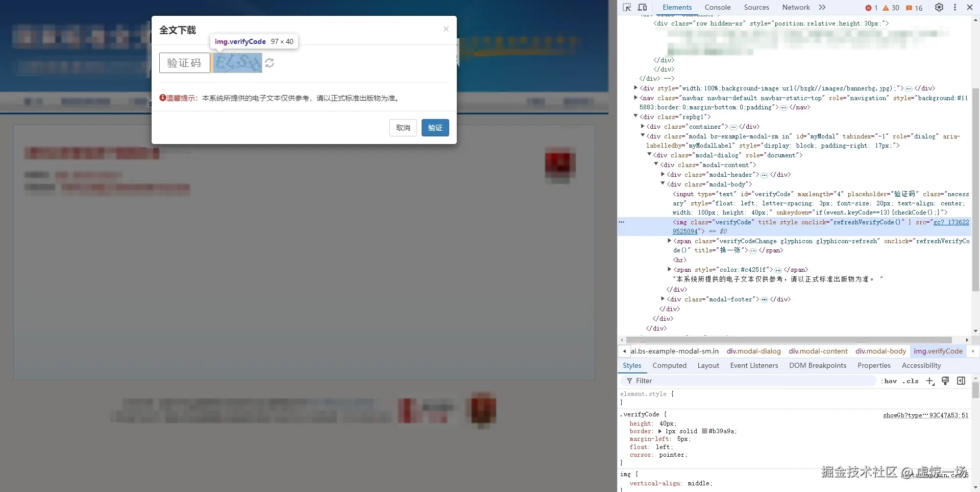Open the 16 issues badge
Image resolution: width=980 pixels, height=492 pixels.
914,7
